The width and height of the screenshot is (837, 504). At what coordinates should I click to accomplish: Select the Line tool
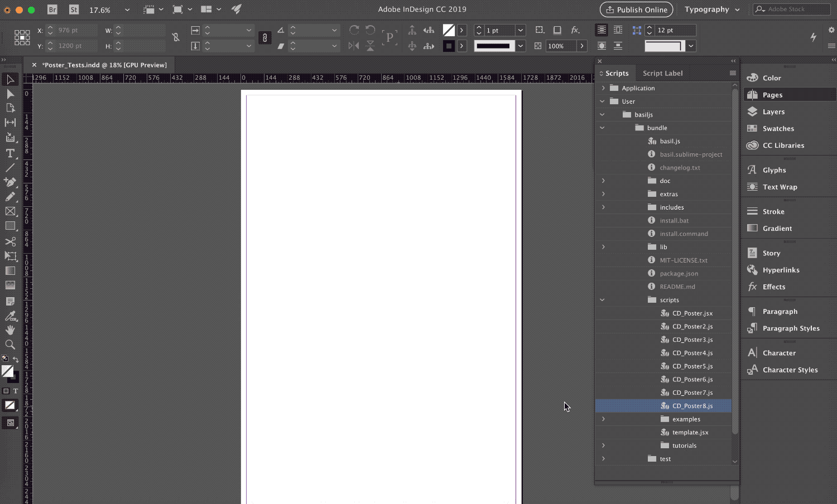(x=10, y=167)
